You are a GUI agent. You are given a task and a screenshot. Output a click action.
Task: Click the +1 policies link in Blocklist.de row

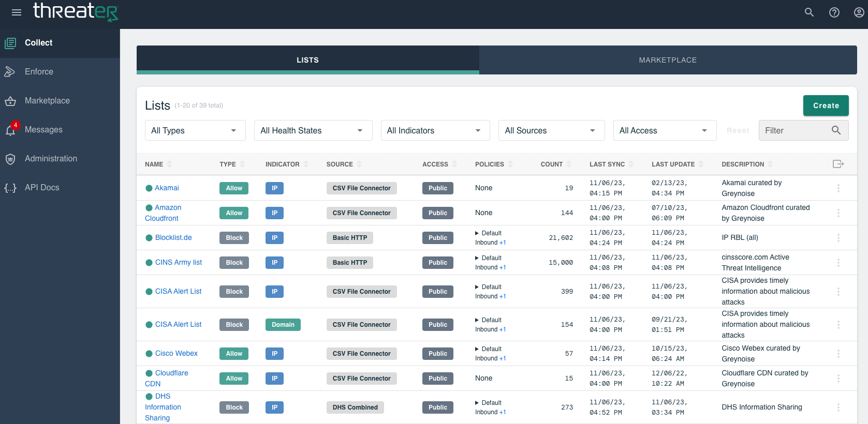(503, 243)
